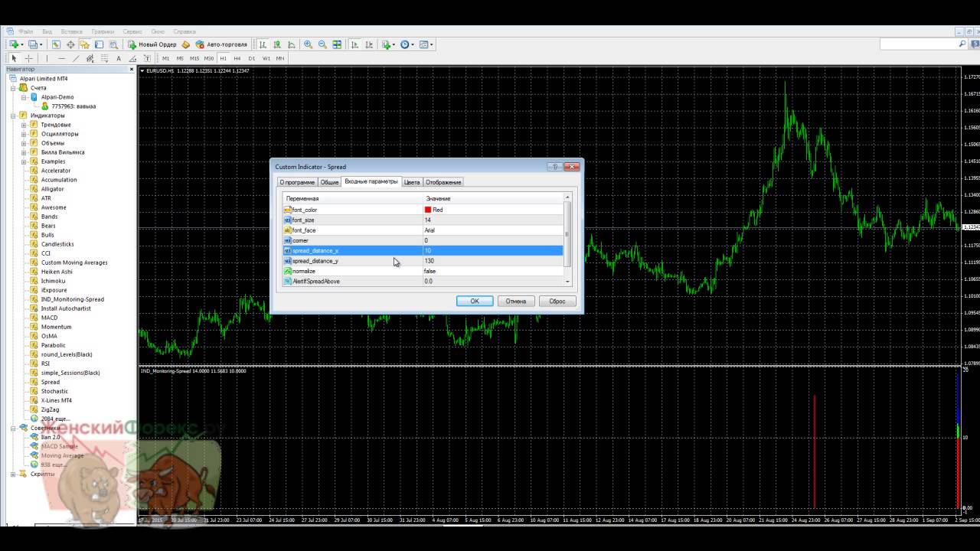Click the Zoom In magnifier icon
Viewport: 980px width, 551px height.
pyautogui.click(x=308, y=44)
